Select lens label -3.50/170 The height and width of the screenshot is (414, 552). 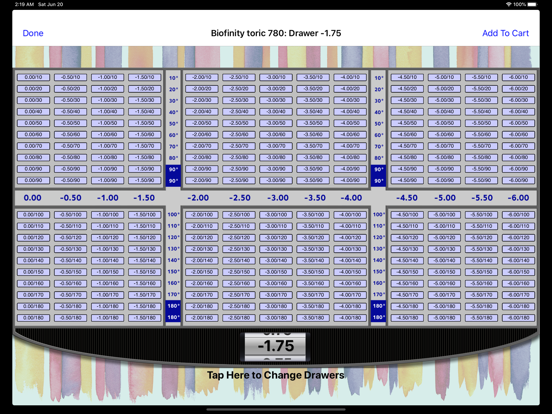313,295
